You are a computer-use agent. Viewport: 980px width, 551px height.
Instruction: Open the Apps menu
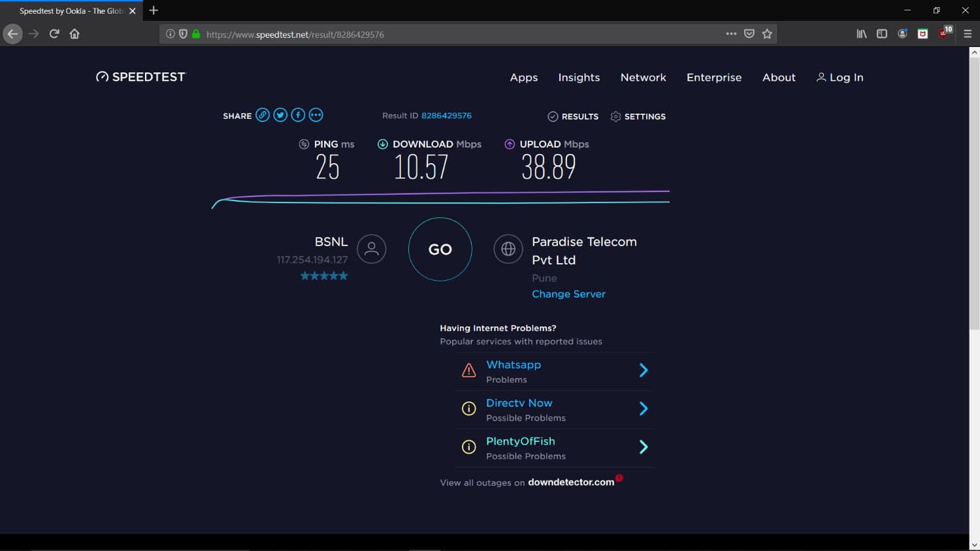pos(524,78)
